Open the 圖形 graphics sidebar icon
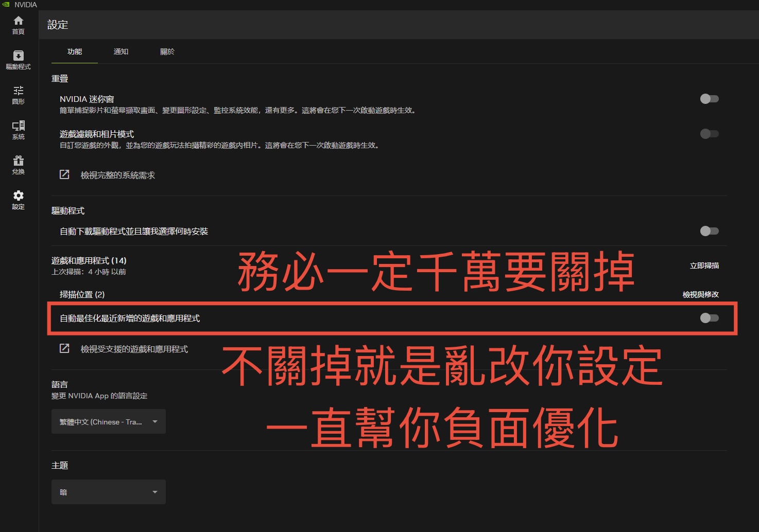Screen dimensions: 759x532 19,94
